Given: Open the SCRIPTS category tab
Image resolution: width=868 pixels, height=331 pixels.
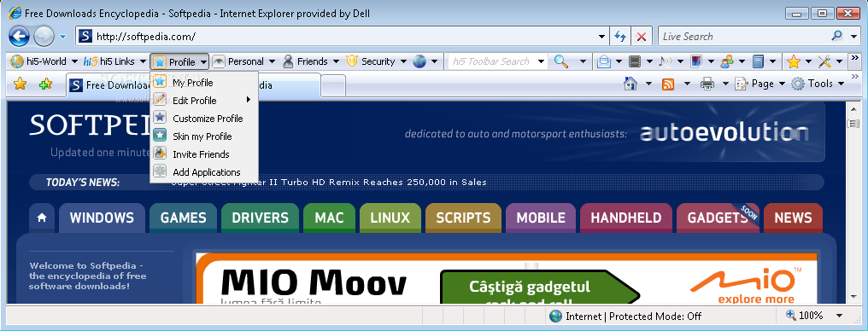Looking at the screenshot, I should click(x=463, y=218).
